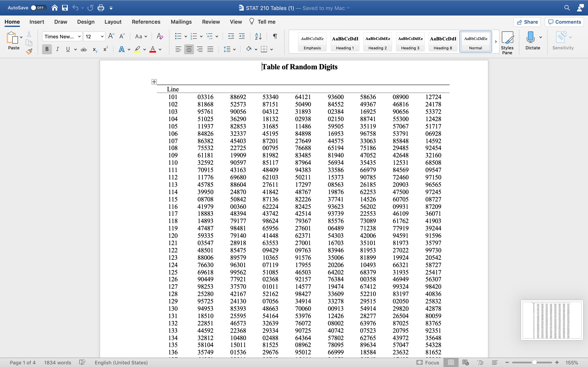The width and height of the screenshot is (588, 367).
Task: Click the Clear Formatting icon
Action: point(160,36)
